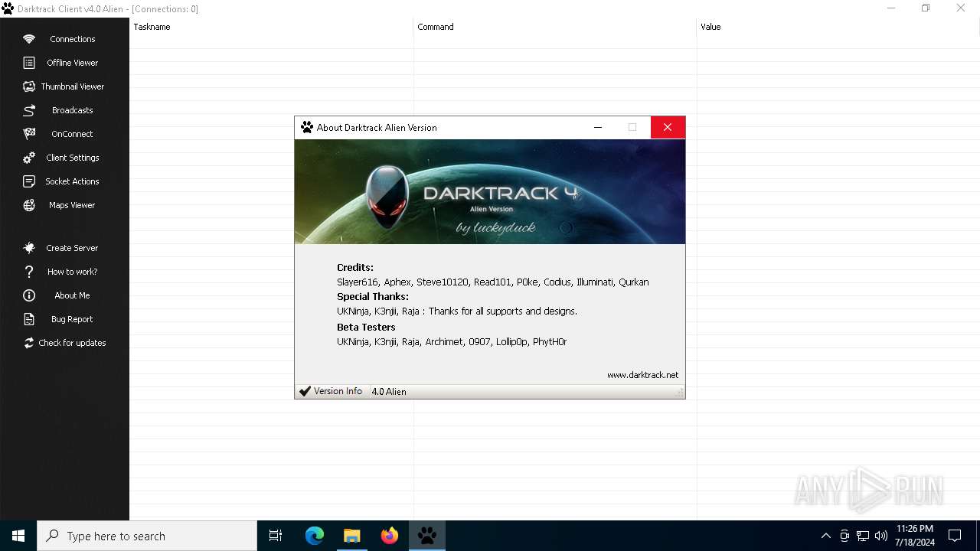Open the network tray icon
The image size is (980, 551).
[x=863, y=536]
